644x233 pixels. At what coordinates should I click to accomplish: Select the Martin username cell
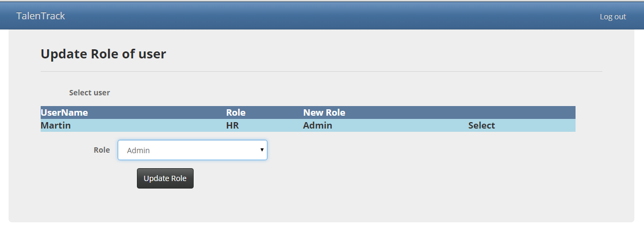(56, 126)
